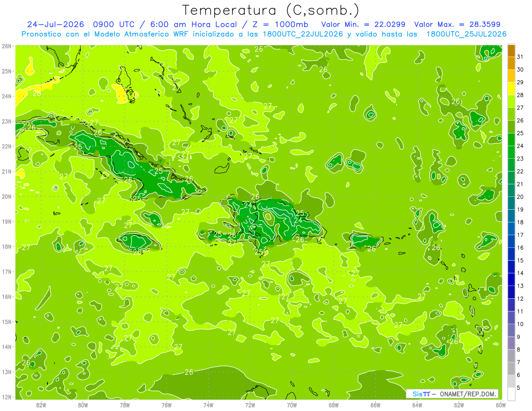This screenshot has height=411, width=532.
Task: Click color scale segment between 15 and 16
Action: [511, 254]
